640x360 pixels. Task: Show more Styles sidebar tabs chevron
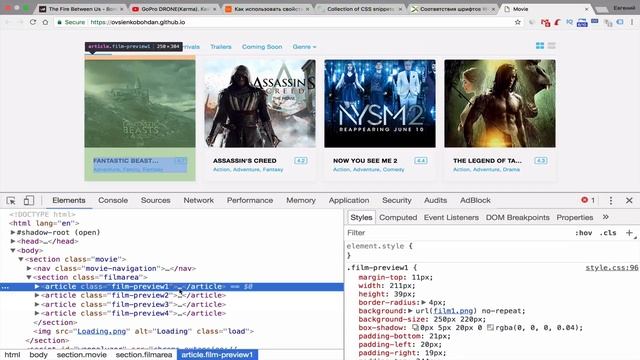point(606,217)
